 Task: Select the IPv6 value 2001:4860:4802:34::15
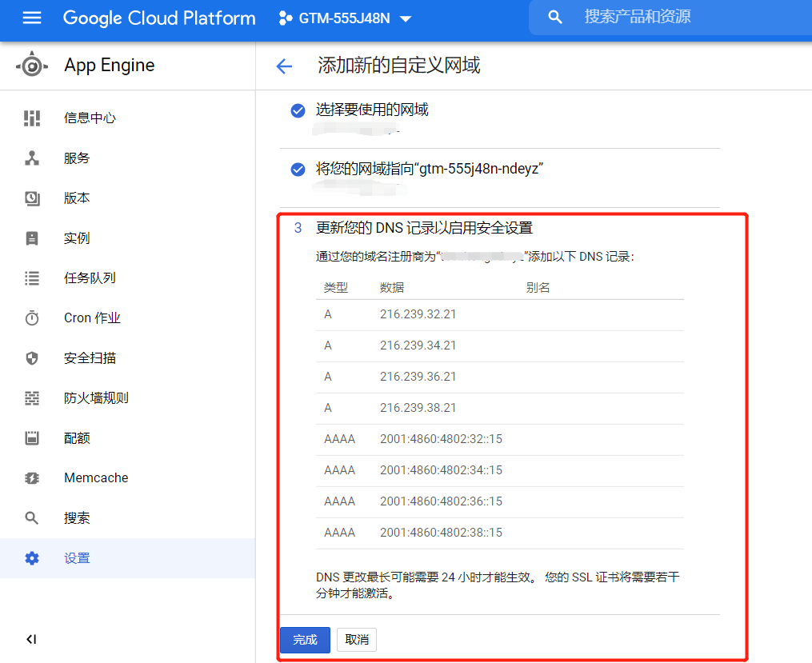click(442, 470)
